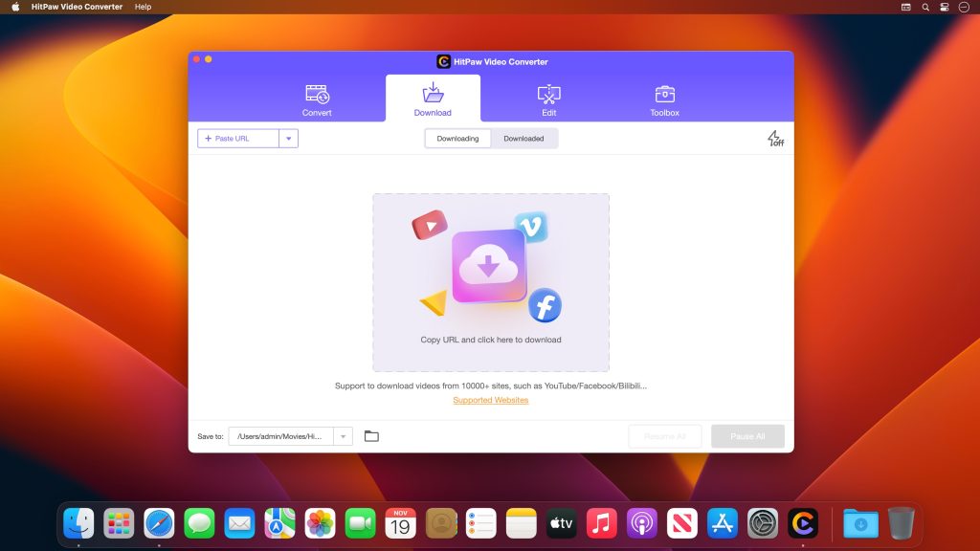Expand the Paste URL dropdown arrow
The height and width of the screenshot is (551, 980).
point(289,138)
